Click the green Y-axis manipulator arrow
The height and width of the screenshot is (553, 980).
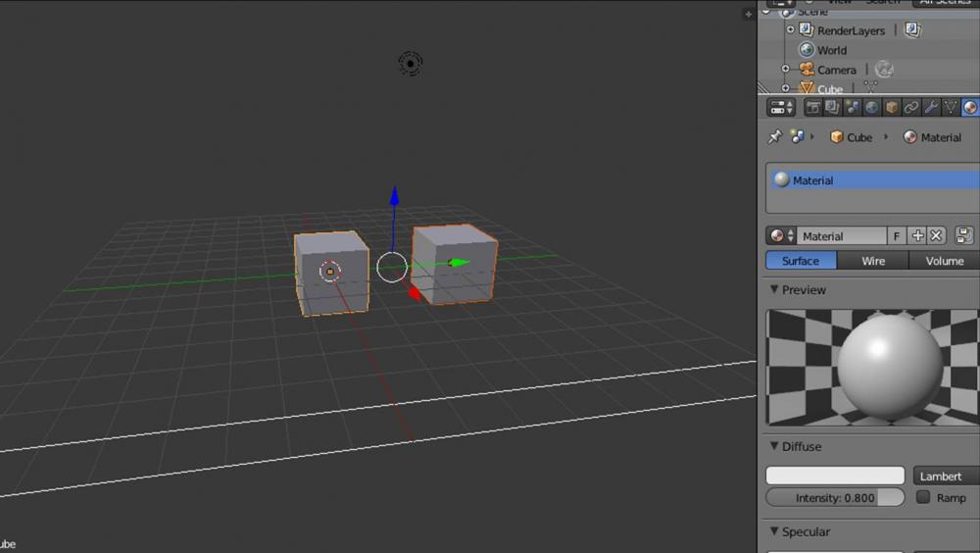pyautogui.click(x=460, y=262)
